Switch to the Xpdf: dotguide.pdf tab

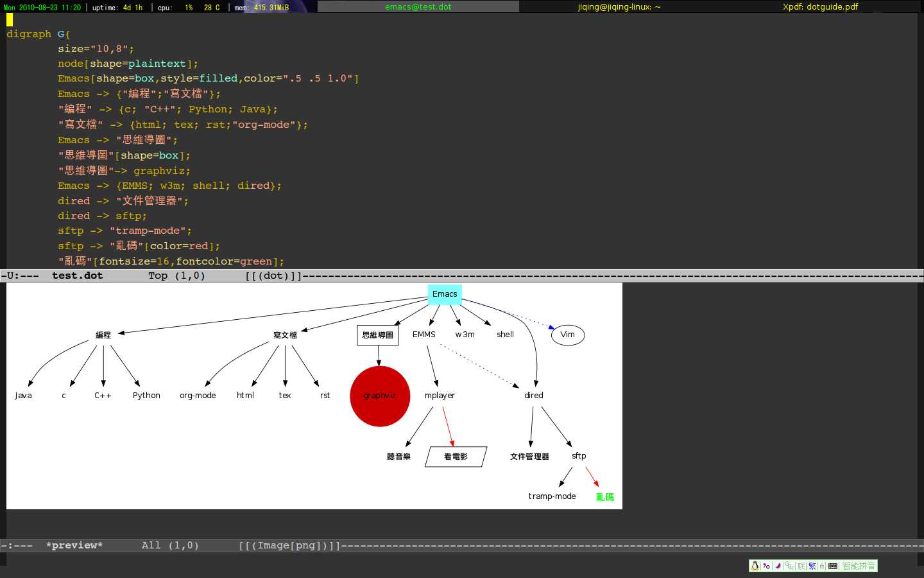pos(821,6)
